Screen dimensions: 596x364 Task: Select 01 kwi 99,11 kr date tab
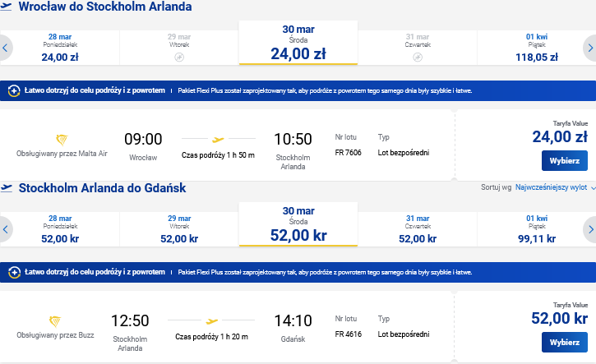(x=536, y=229)
